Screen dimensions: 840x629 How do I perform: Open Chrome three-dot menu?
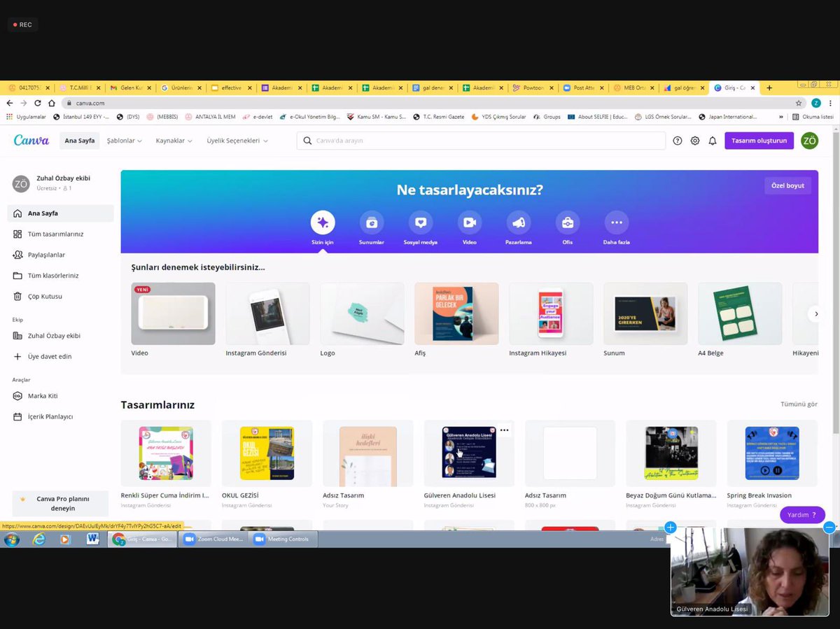830,103
